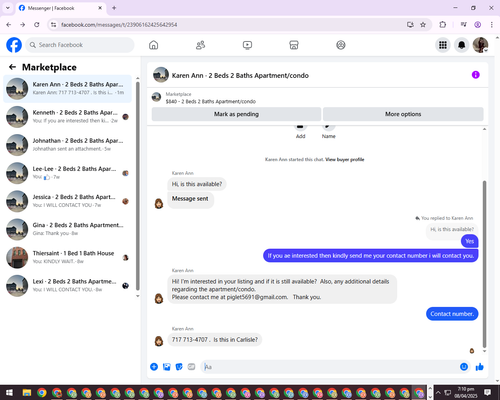Viewport: 500px width, 400px height.
Task: Choose a sticker icon in composer
Action: (179, 367)
